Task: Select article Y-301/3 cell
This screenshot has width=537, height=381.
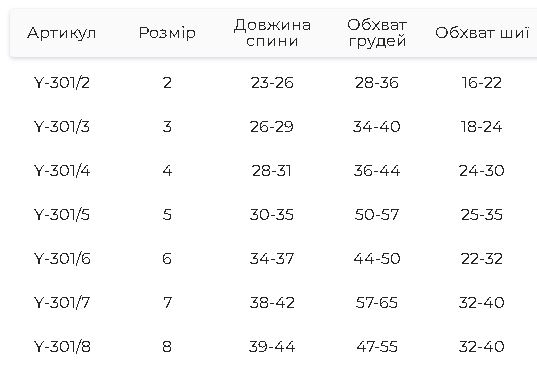Action: 62,127
